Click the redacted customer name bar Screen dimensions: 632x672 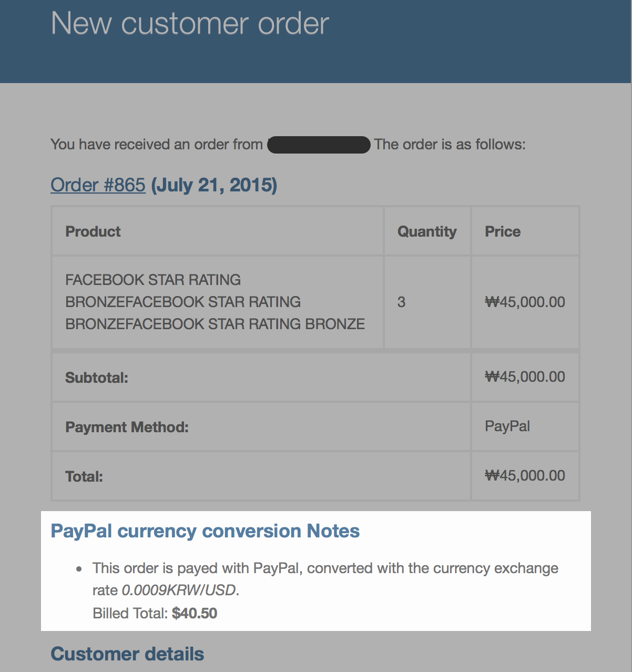tap(319, 145)
